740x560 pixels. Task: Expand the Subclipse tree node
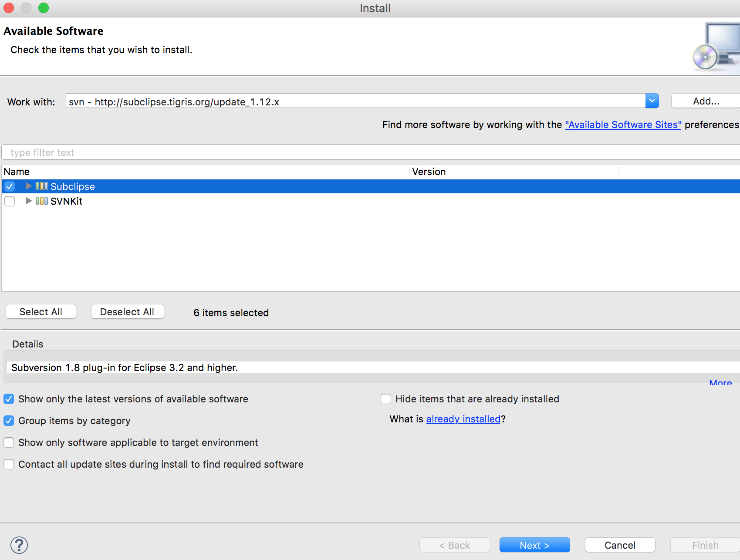pyautogui.click(x=28, y=186)
